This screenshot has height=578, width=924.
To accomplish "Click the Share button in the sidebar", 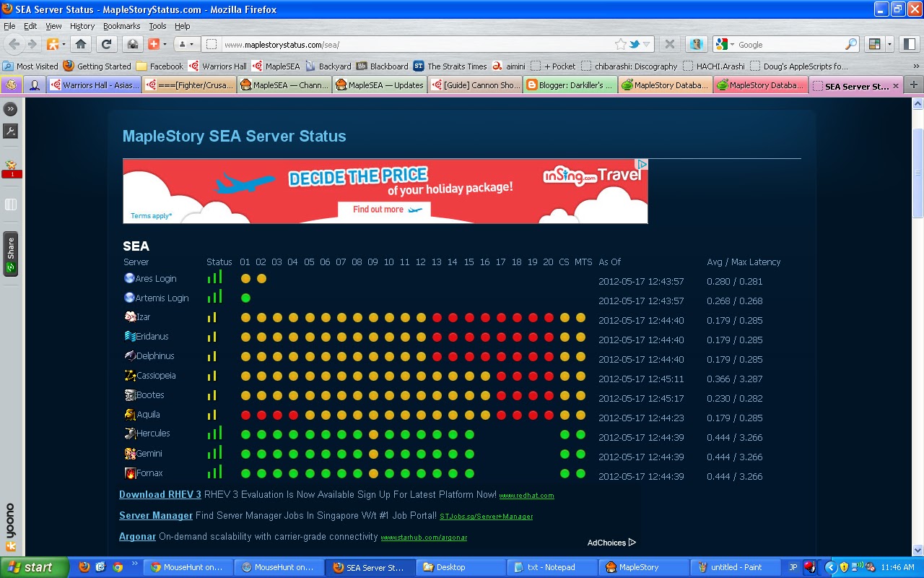I will pos(11,254).
